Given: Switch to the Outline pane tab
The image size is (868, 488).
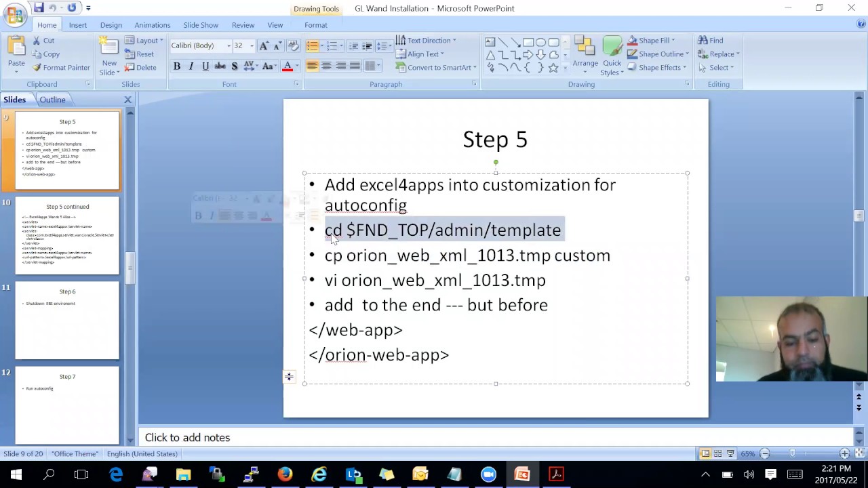Looking at the screenshot, I should (52, 100).
